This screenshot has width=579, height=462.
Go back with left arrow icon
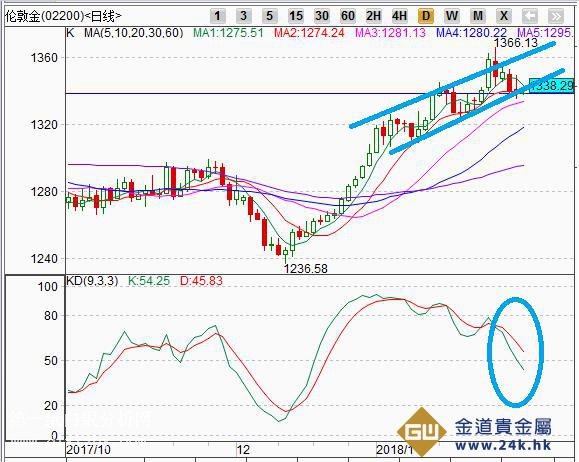530,16
